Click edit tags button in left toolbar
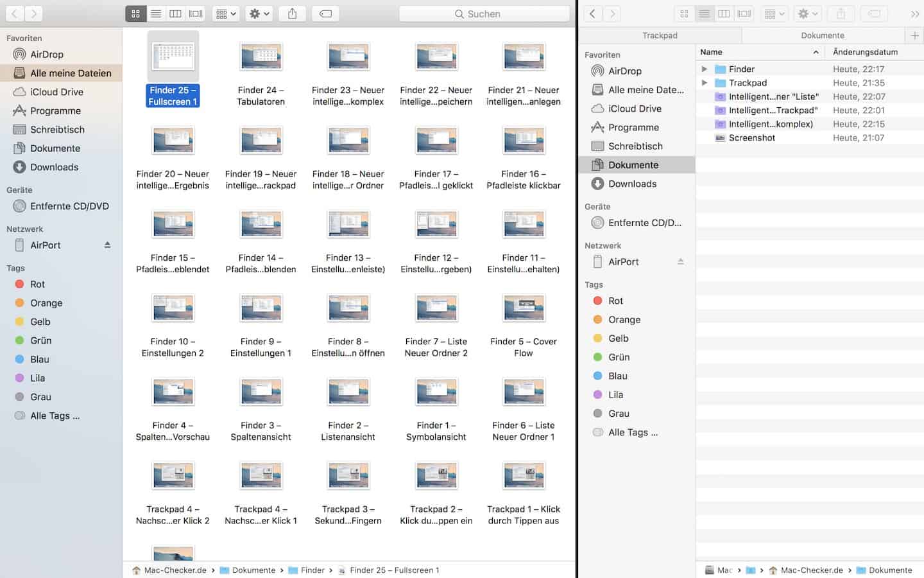 click(x=325, y=13)
